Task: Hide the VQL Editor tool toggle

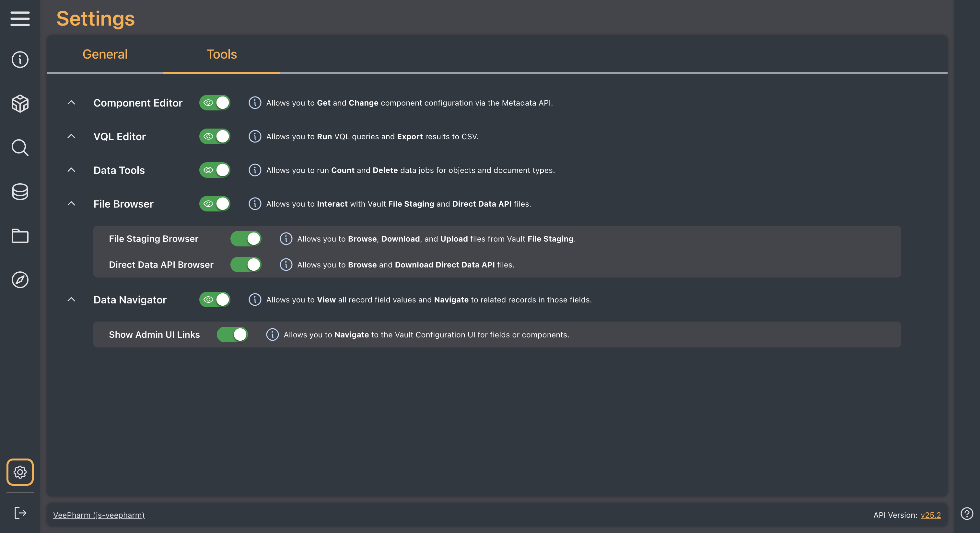Action: (x=215, y=136)
